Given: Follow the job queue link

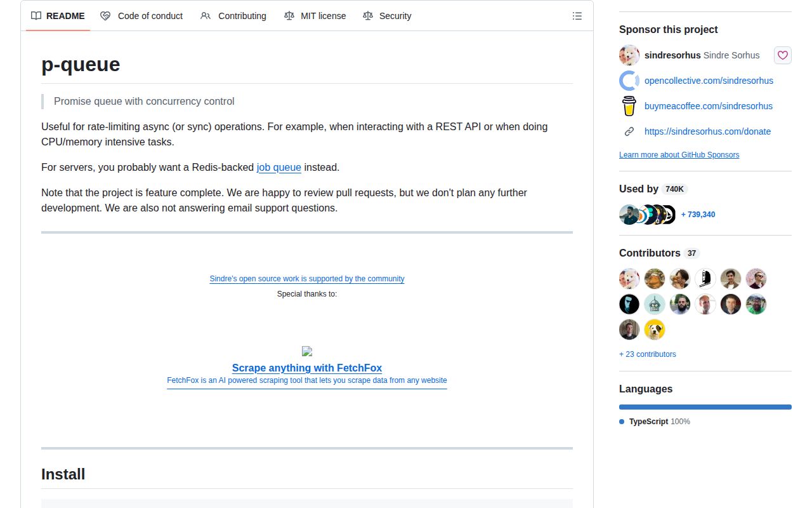Looking at the screenshot, I should coord(279,168).
